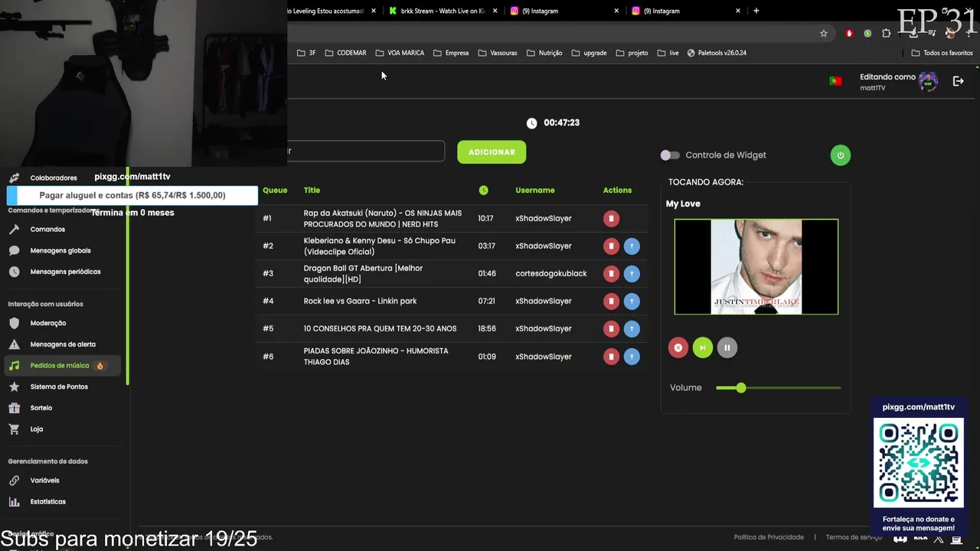This screenshot has width=980, height=551.
Task: Skip to the next song
Action: tap(703, 347)
